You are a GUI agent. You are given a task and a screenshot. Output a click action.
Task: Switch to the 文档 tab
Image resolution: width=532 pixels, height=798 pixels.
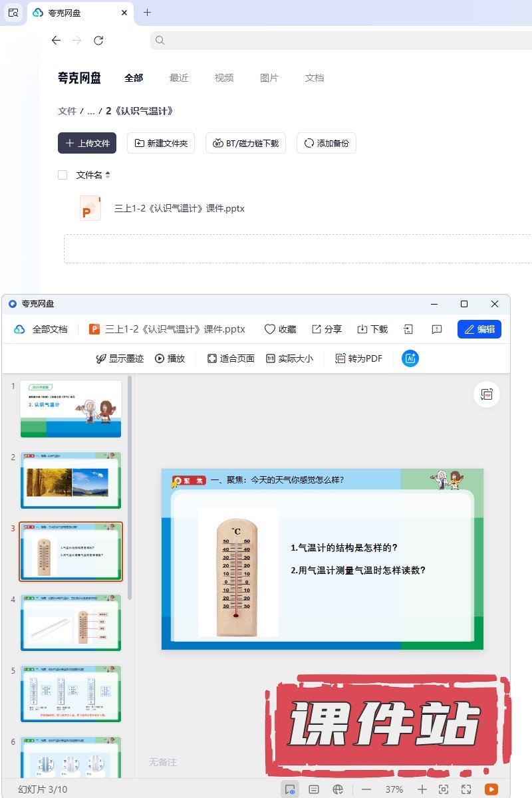(x=315, y=78)
